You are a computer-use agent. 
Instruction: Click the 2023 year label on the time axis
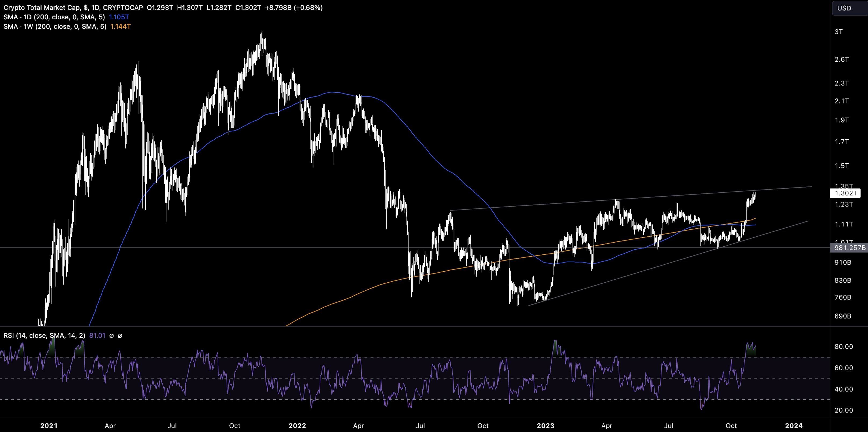pos(545,426)
